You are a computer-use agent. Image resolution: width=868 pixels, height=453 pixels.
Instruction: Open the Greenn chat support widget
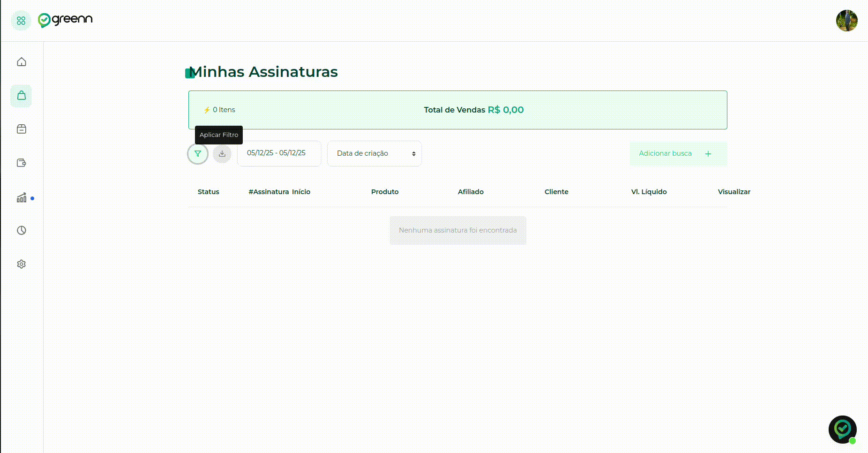(843, 430)
